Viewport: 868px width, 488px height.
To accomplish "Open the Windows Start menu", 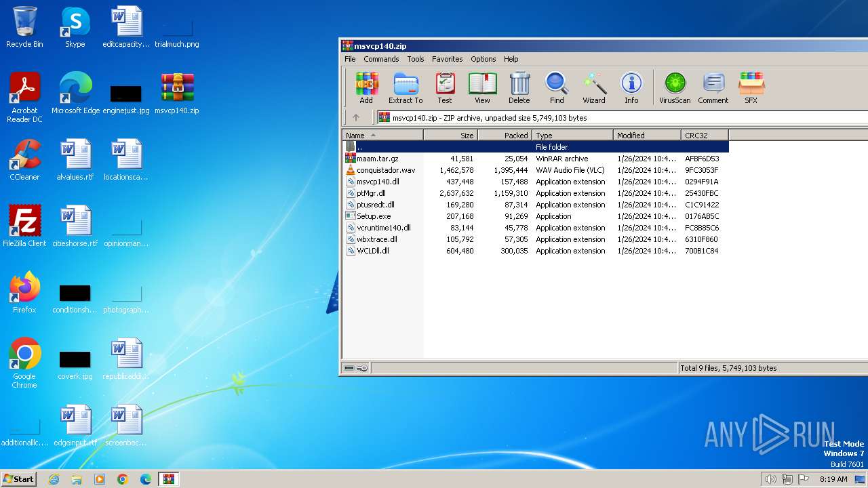I will coord(19,479).
